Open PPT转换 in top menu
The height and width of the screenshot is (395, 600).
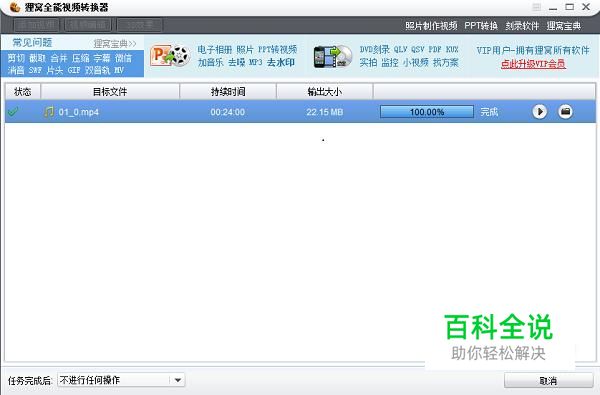click(481, 26)
